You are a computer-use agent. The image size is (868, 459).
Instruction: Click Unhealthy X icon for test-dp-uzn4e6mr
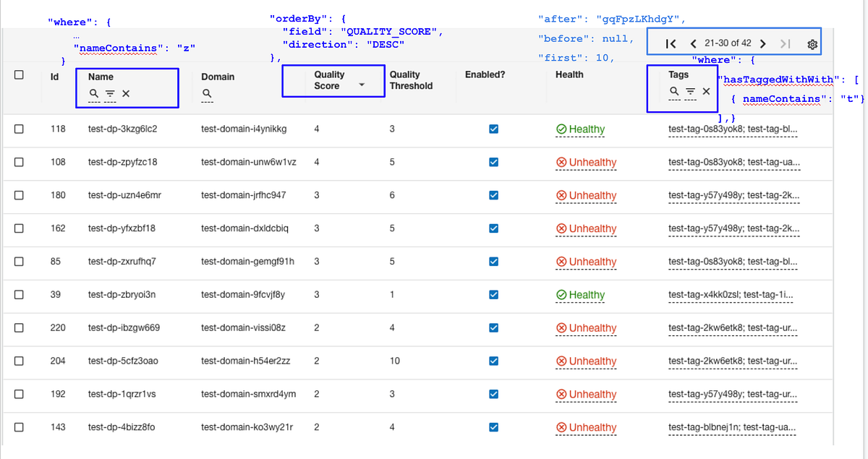point(561,195)
